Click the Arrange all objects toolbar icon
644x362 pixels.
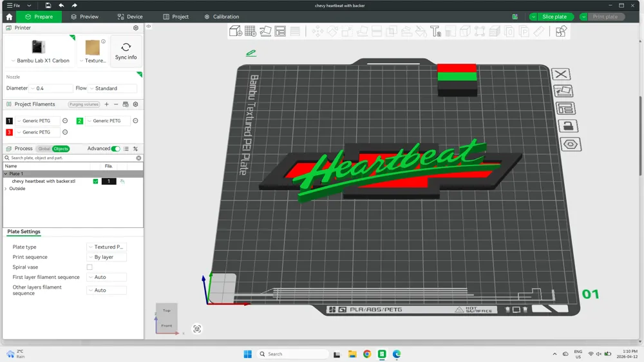pos(280,31)
